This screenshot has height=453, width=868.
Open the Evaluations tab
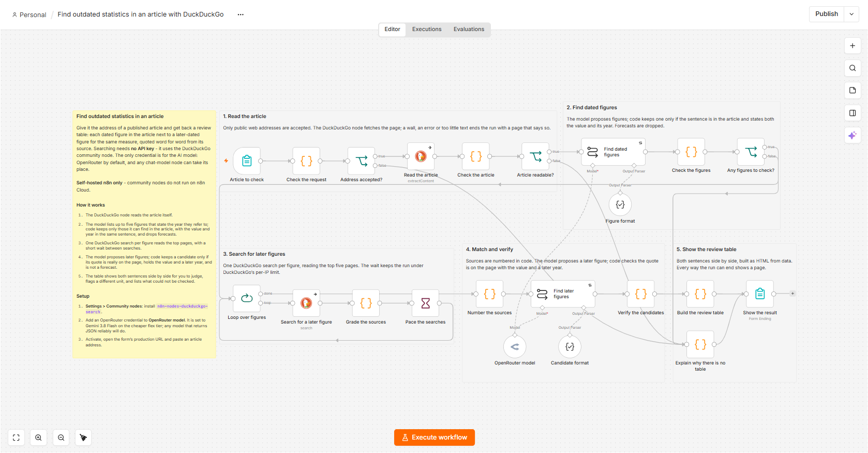pyautogui.click(x=469, y=30)
